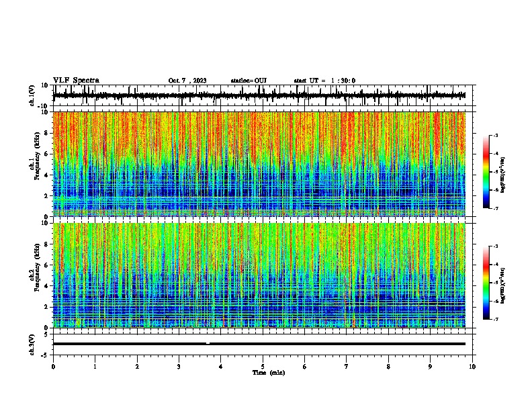Click the ch.1 color scale bar
The height and width of the screenshot is (411, 532).
click(x=486, y=172)
